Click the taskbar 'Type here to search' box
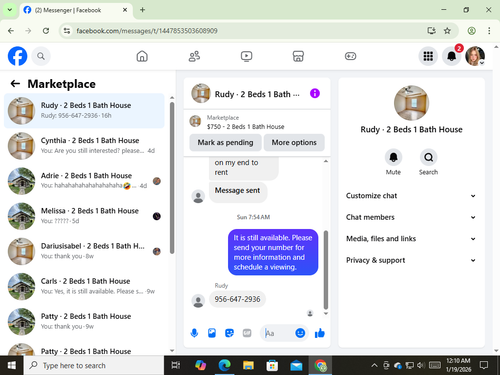The width and height of the screenshot is (500, 375). [94, 365]
